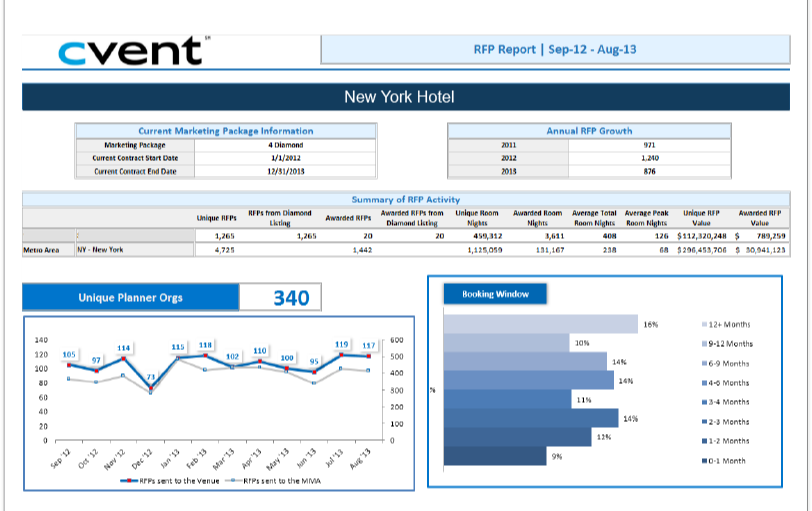The width and height of the screenshot is (812, 511).
Task: Select the RFP Report Sep-12 - Aug-13 header
Action: tap(555, 50)
